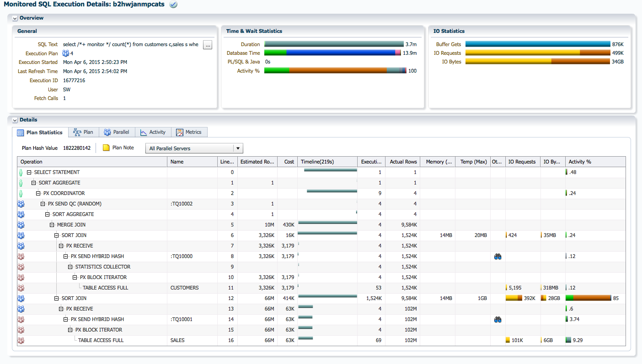Screen dimensions: 642x364
Task: Collapse the Details section
Action: click(x=15, y=120)
